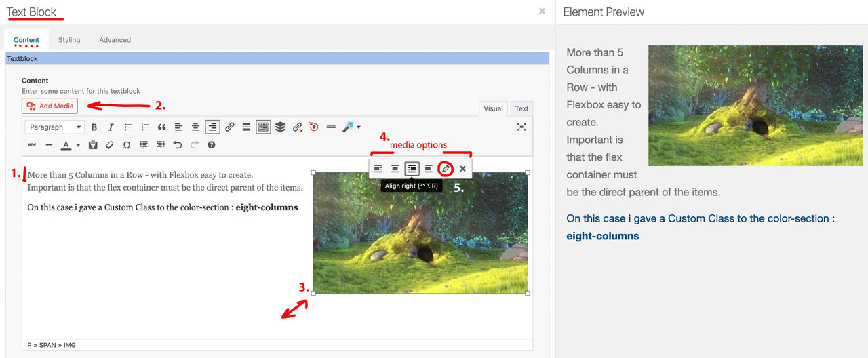This screenshot has width=868, height=358.
Task: Remove image using popup X icon
Action: (462, 168)
